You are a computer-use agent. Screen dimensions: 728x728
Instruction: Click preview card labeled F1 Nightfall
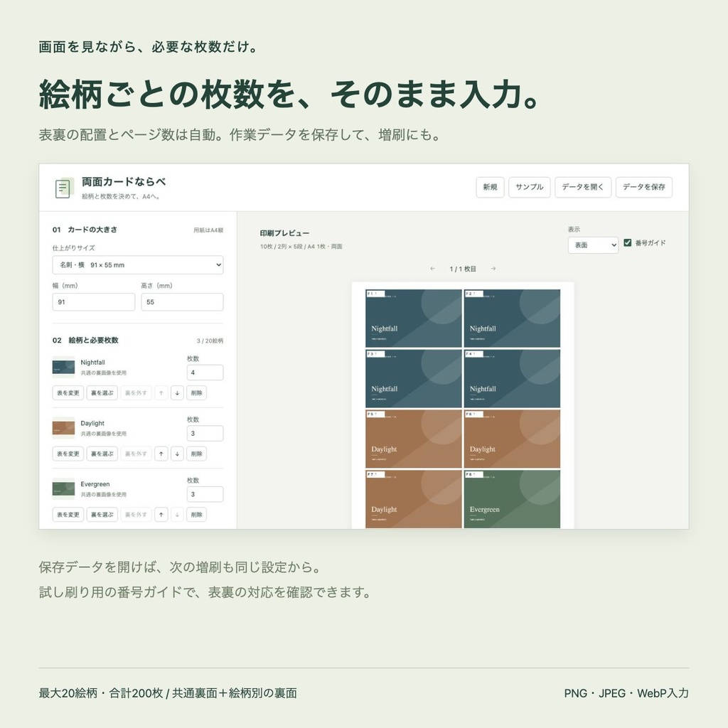click(x=414, y=318)
